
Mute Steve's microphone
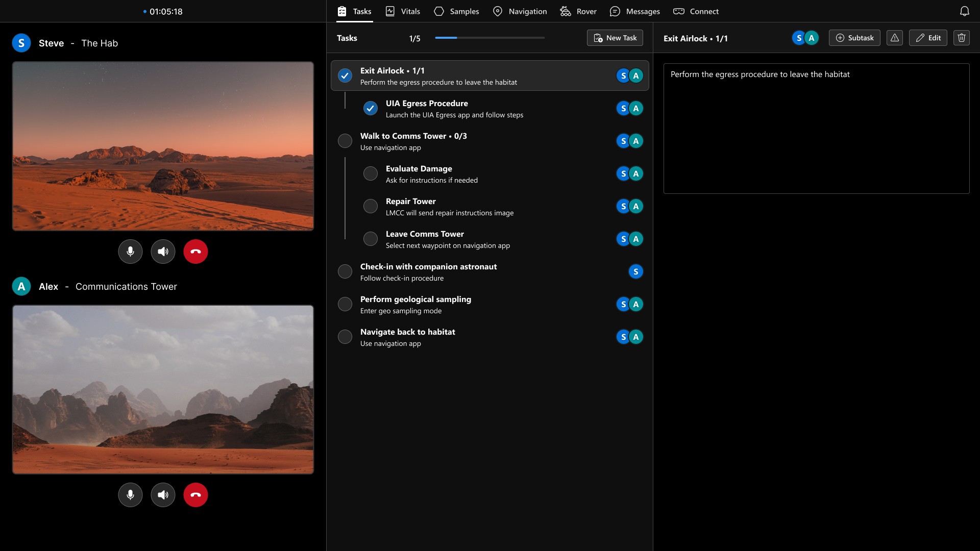coord(130,252)
